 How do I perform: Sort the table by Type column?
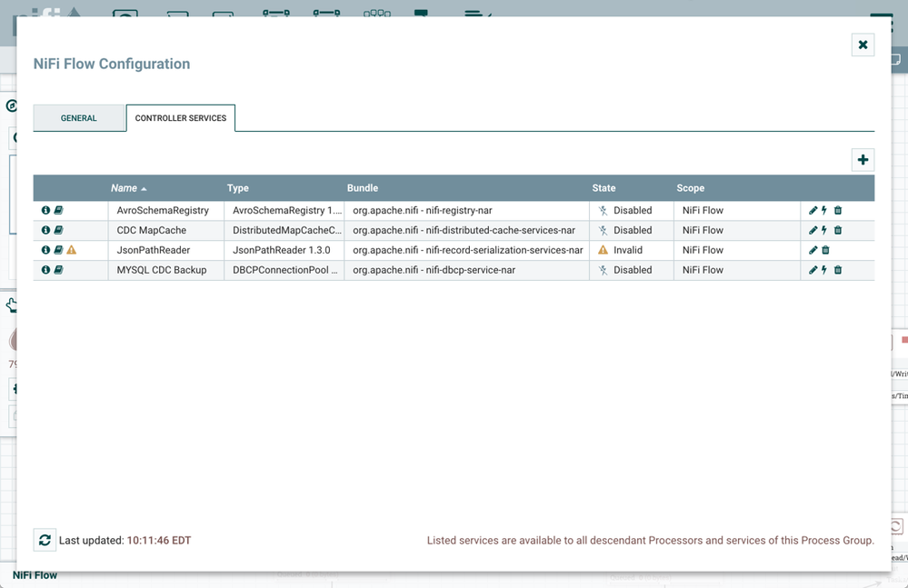pyautogui.click(x=238, y=188)
